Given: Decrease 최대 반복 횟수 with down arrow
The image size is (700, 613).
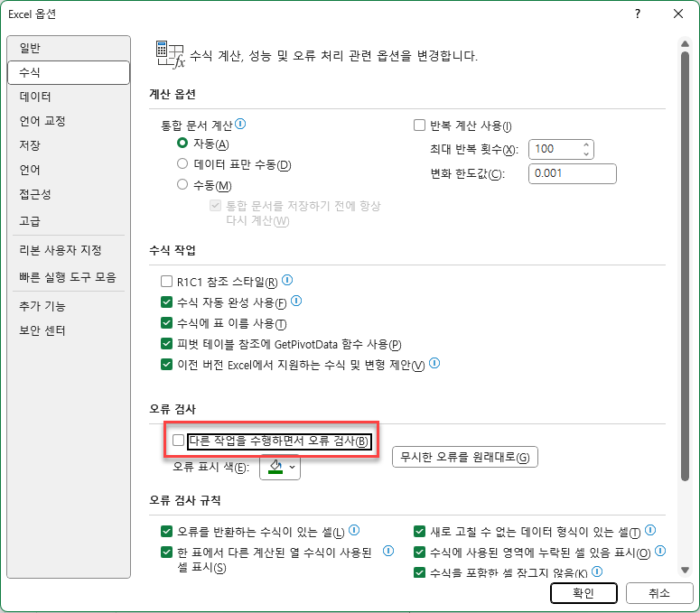Looking at the screenshot, I should click(586, 153).
